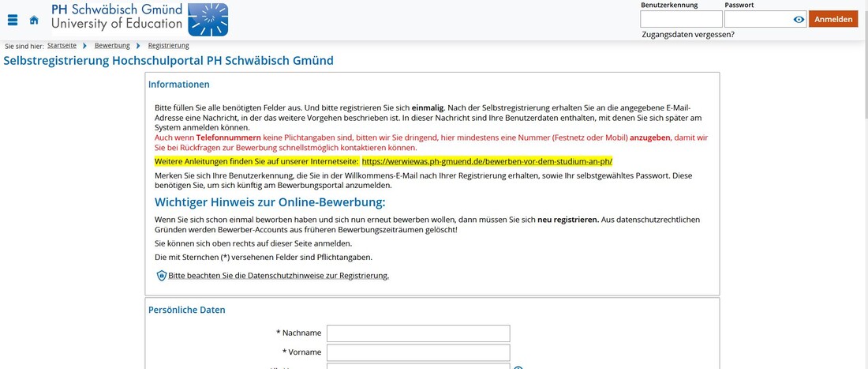This screenshot has height=369, width=868.
Task: Focus the Benutzerkennung input field
Action: click(681, 20)
